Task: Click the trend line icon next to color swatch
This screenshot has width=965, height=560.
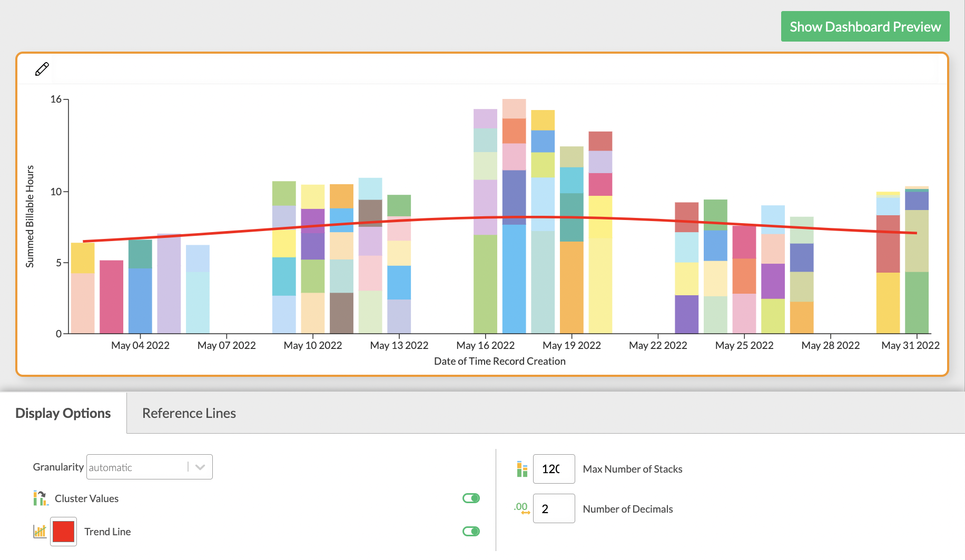Action: pyautogui.click(x=39, y=532)
